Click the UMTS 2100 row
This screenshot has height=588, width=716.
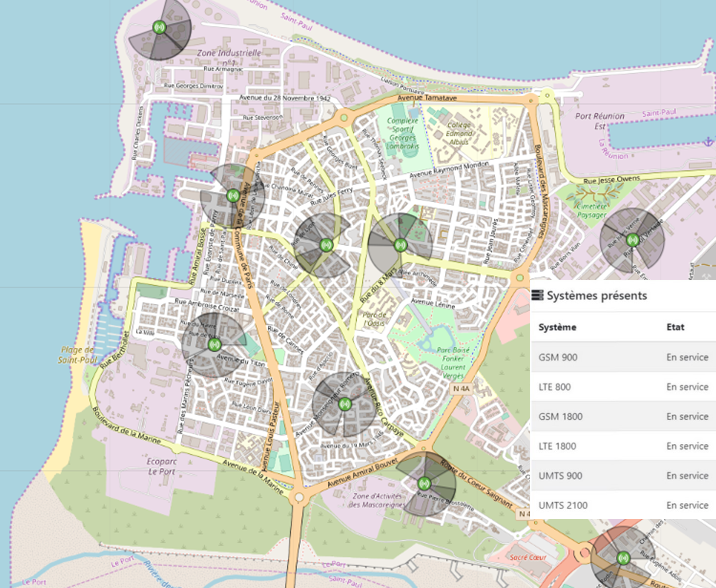(623, 505)
